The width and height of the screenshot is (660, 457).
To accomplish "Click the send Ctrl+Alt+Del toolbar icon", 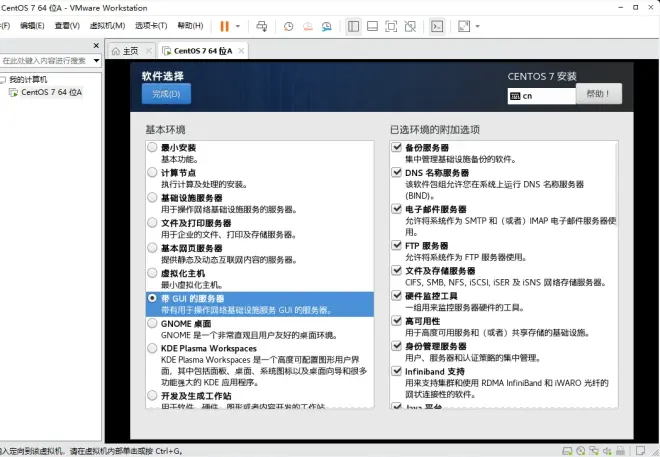I will (262, 27).
